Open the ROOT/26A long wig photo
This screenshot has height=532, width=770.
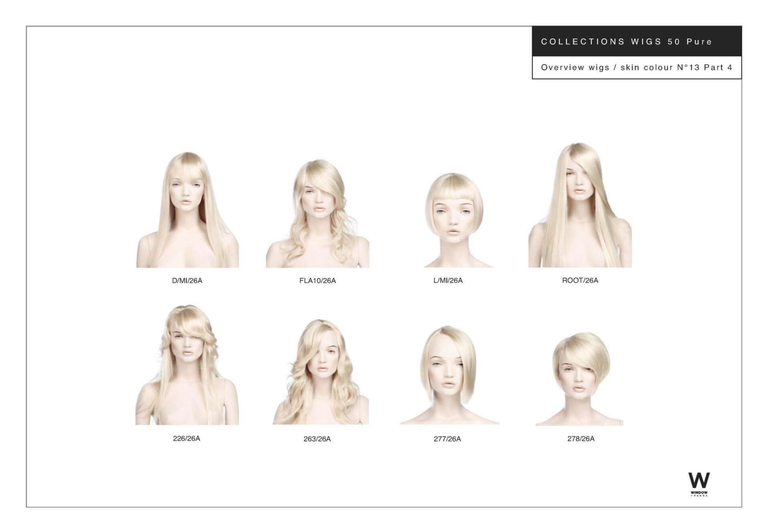click(580, 205)
